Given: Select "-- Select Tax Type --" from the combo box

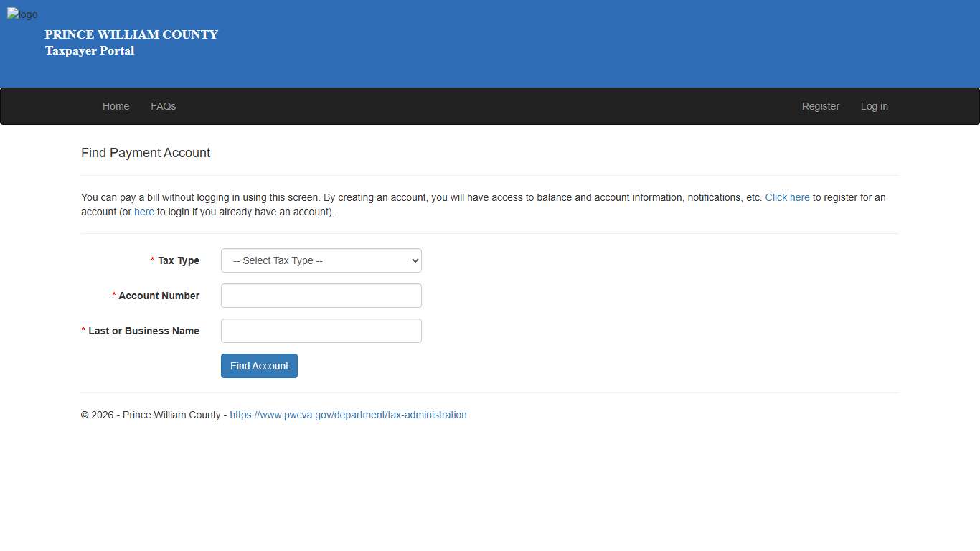Looking at the screenshot, I should [321, 260].
